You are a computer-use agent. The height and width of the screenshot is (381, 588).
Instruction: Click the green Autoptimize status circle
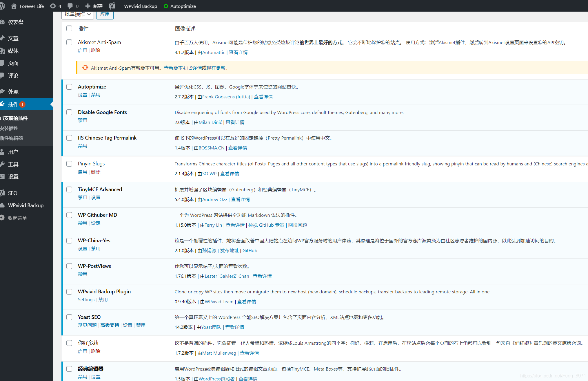point(166,6)
